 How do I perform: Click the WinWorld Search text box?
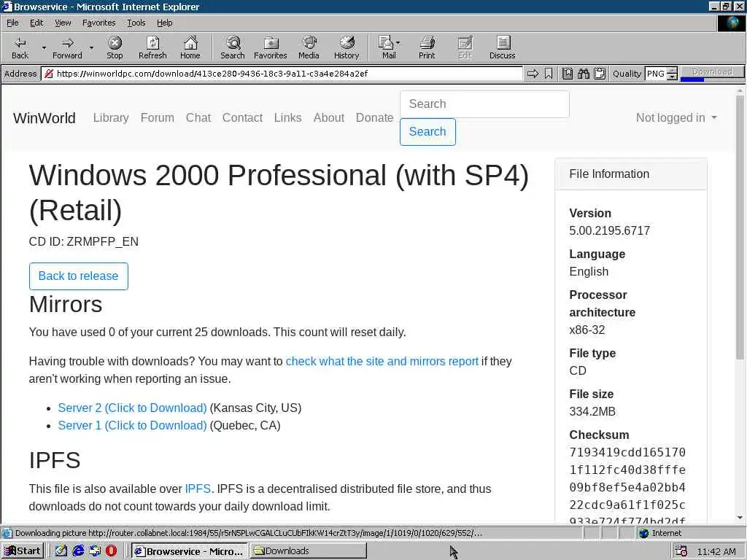484,104
